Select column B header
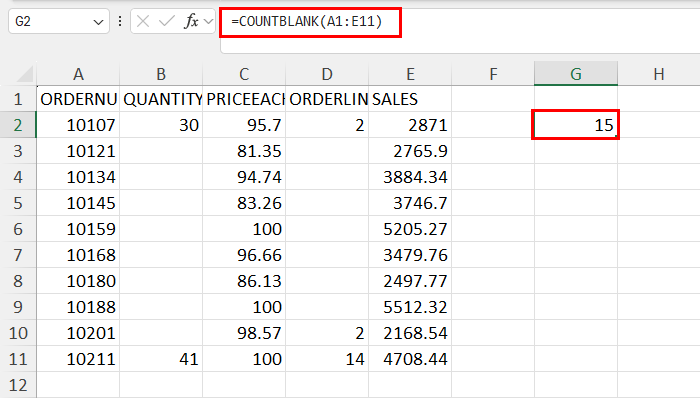Image resolution: width=700 pixels, height=398 pixels. [161, 74]
